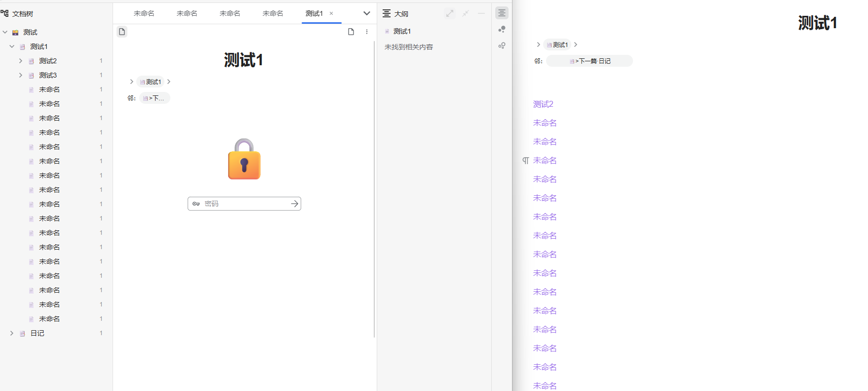Click the 测试1 breadcrumb chip in the editor
Screen dimensions: 868x391
pyautogui.click(x=150, y=82)
